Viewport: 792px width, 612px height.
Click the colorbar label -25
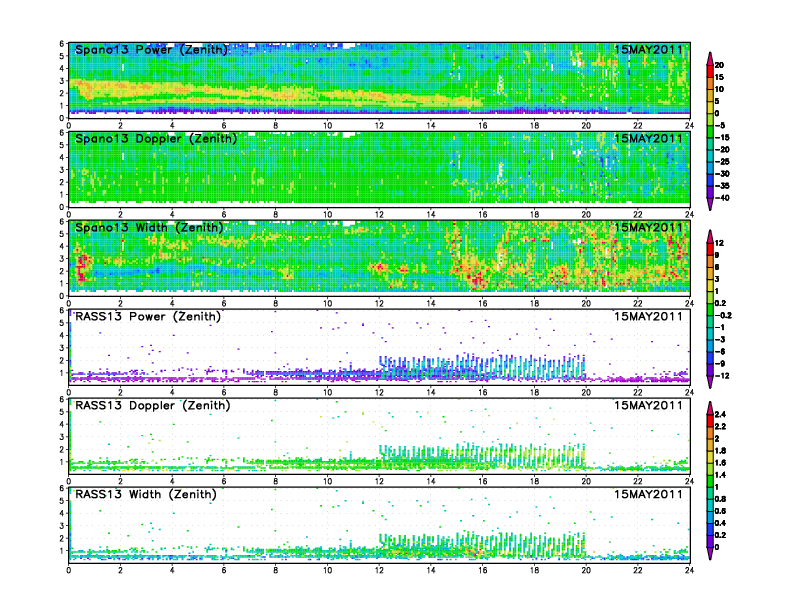[722, 162]
